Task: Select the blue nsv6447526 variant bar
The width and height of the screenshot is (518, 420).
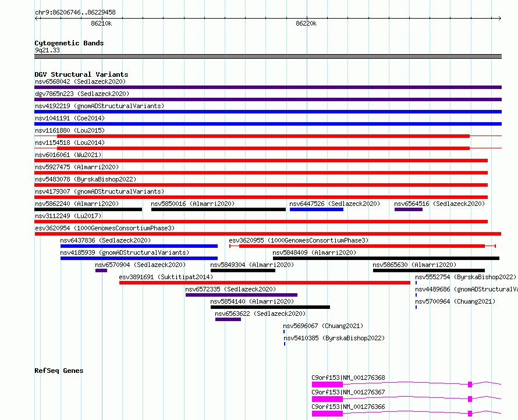Action: click(317, 209)
